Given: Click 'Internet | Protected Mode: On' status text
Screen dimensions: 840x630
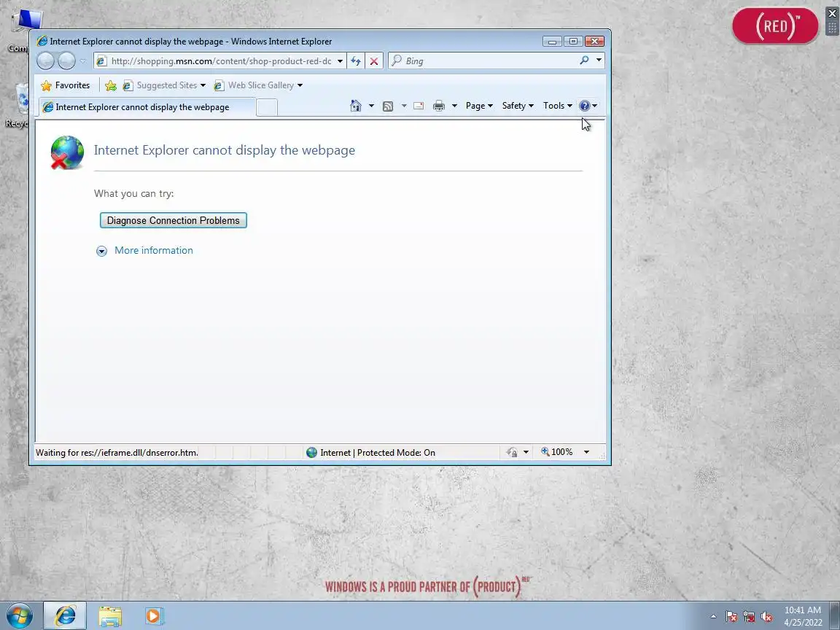Looking at the screenshot, I should click(378, 453).
